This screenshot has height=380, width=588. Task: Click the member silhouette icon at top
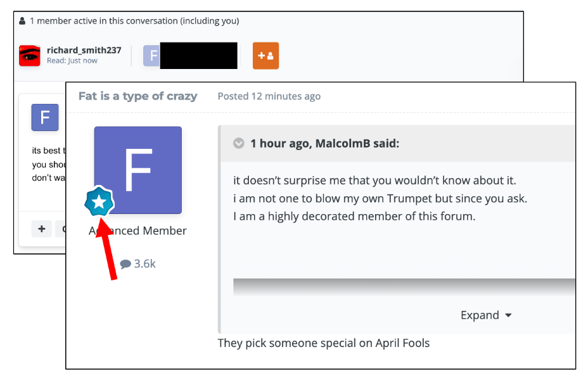pos(22,21)
